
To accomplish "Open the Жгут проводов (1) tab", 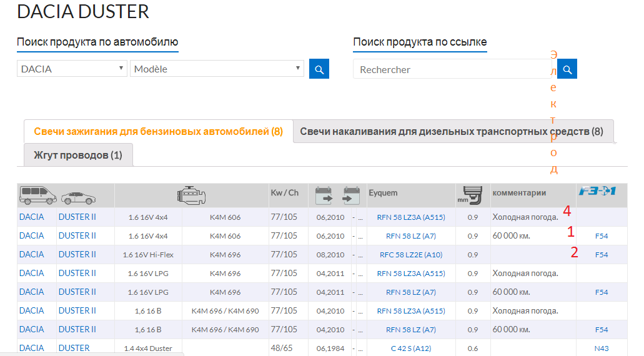I will coord(78,156).
